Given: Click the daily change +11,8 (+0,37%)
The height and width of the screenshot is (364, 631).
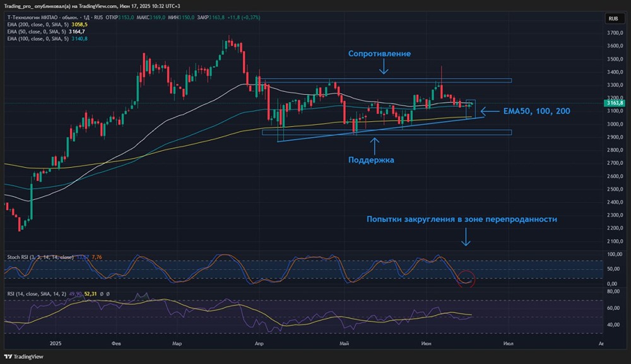Looking at the screenshot, I should 244,18.
